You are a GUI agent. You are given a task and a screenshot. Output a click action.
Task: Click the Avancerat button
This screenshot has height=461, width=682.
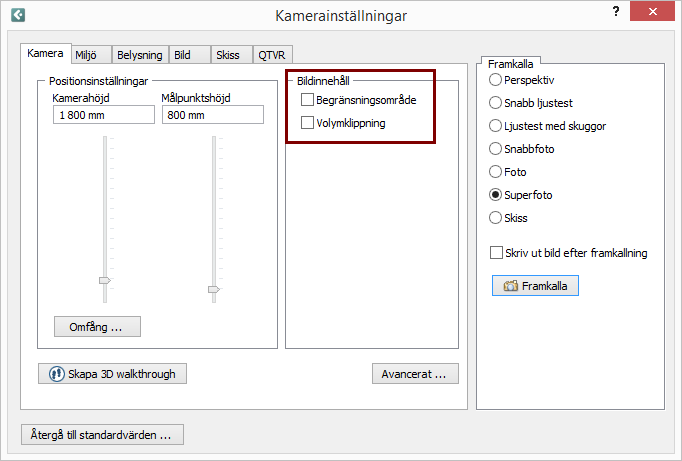415,374
